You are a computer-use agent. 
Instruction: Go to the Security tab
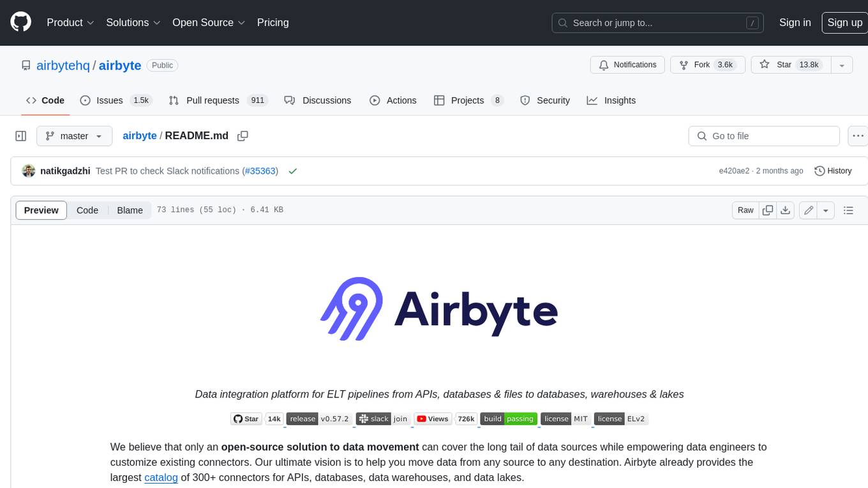[545, 100]
